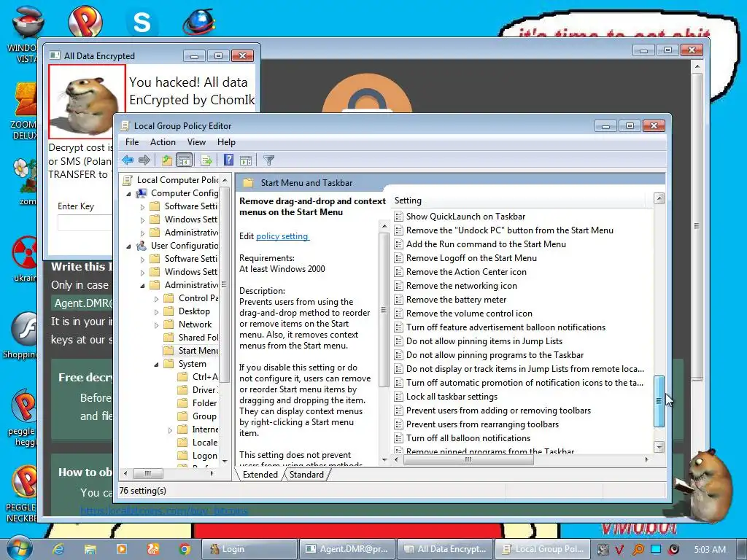Open the Action menu
The height and width of the screenshot is (560, 747).
[163, 142]
